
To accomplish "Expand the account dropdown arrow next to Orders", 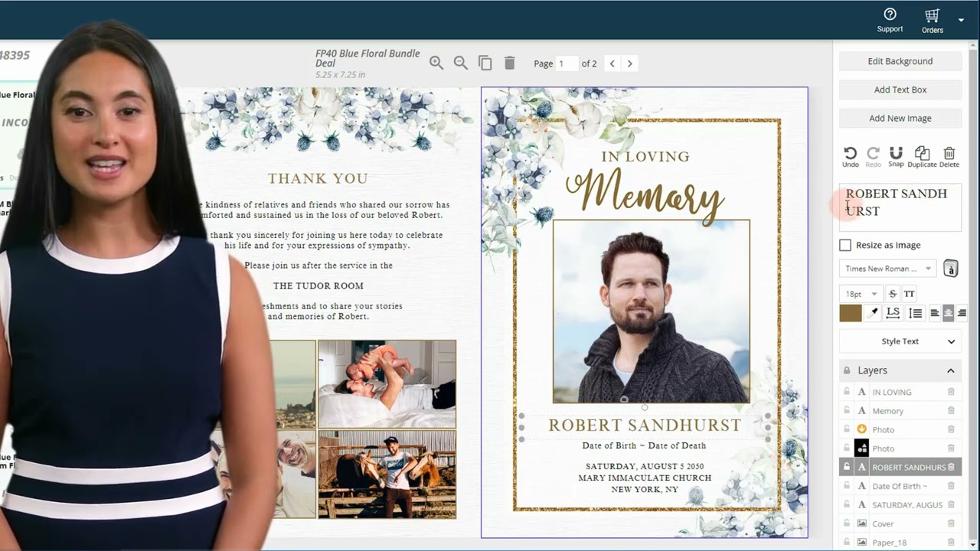I will (961, 20).
